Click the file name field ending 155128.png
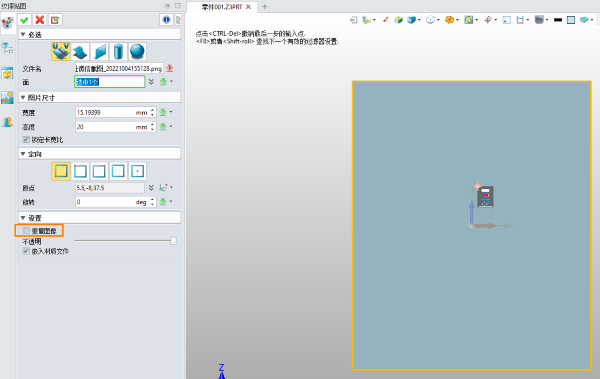Screen dimensions: 600x379 coord(119,69)
